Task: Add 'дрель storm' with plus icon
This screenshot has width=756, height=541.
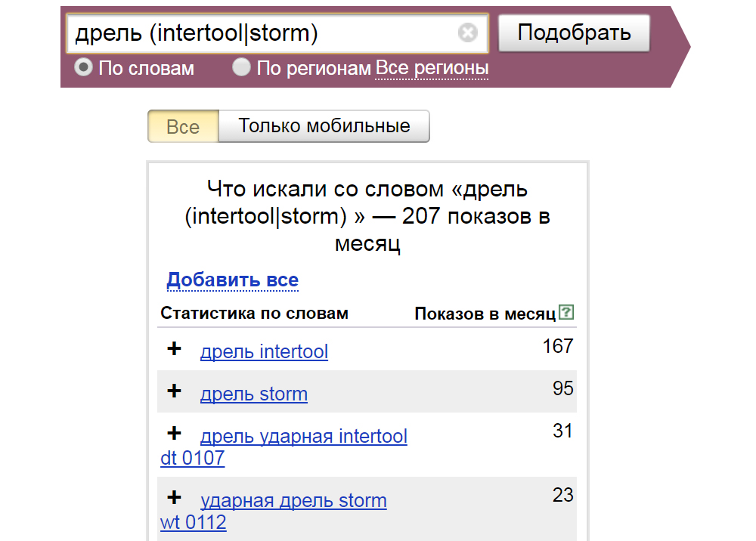Action: (175, 391)
